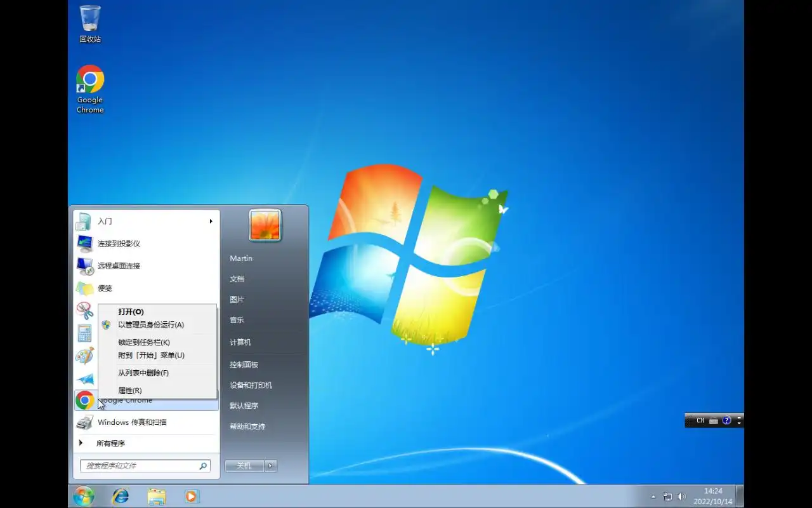Open 远程桌面连接 program entry
812x508 pixels.
coord(147,265)
